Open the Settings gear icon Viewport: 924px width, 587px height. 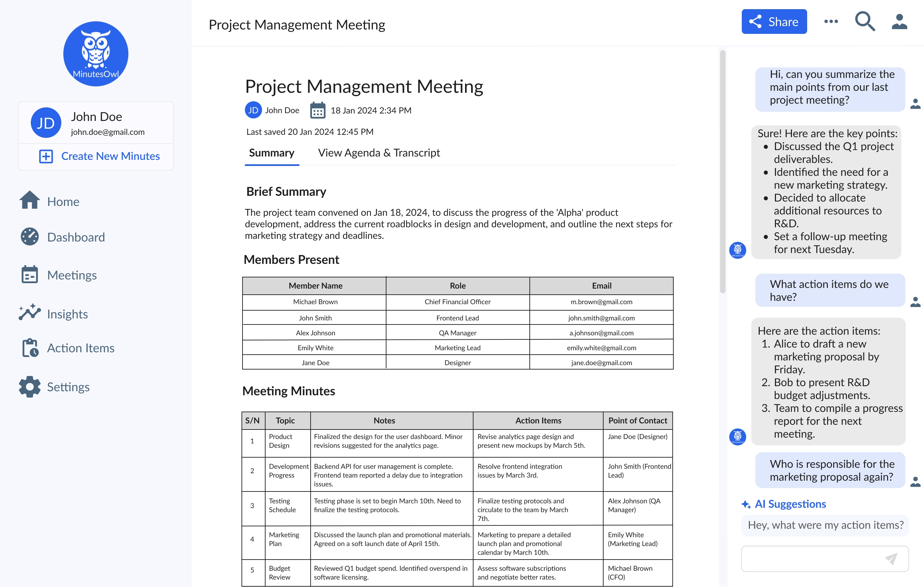click(29, 386)
